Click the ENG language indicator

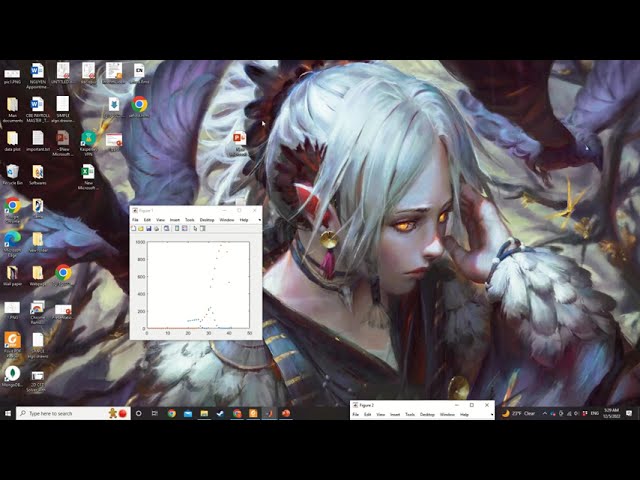point(595,413)
